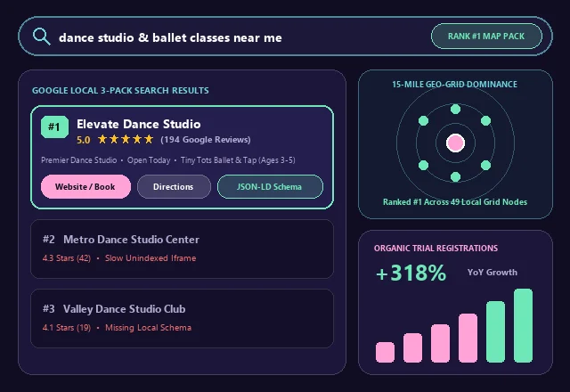Click the Slow Unindexed Iframe warning

click(151, 258)
